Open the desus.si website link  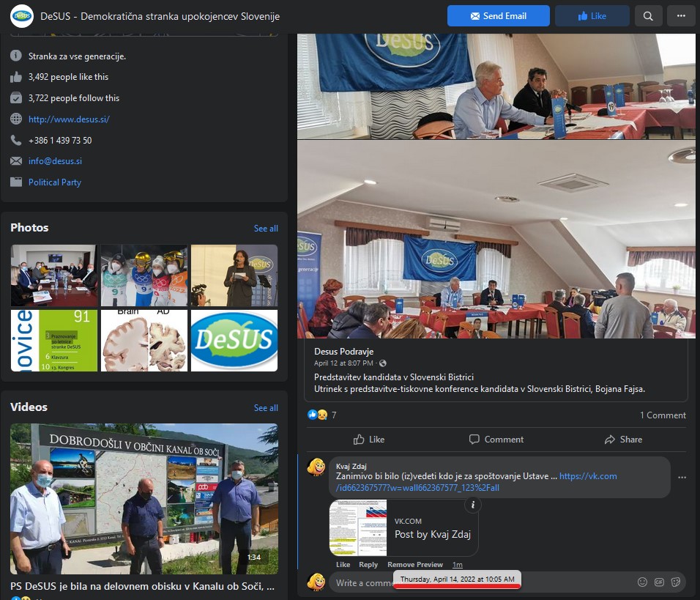(69, 119)
